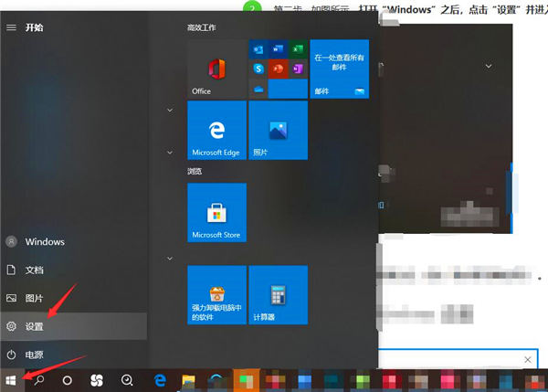Open File Explorer from the taskbar

click(x=190, y=379)
